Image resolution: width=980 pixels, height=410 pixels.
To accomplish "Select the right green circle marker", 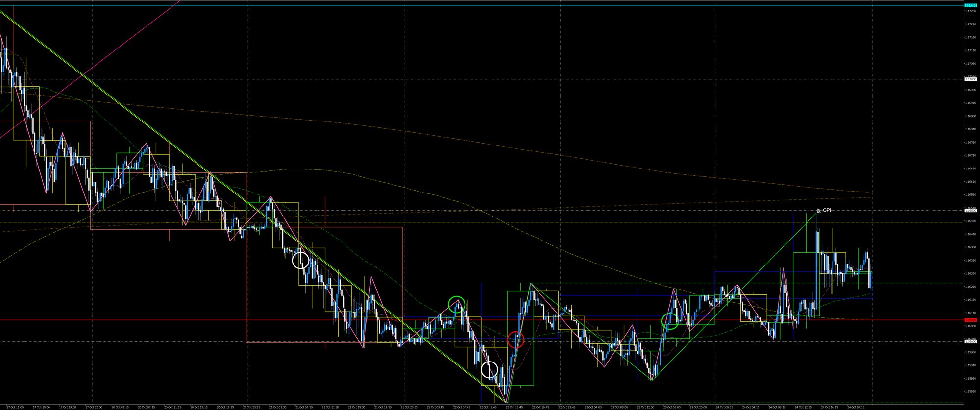I will (670, 321).
